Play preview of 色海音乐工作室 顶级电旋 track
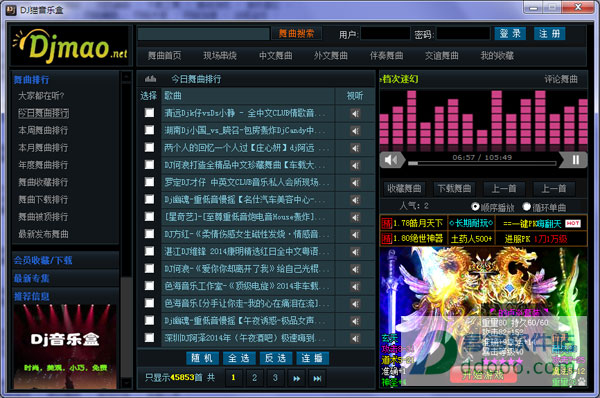Viewport: 600px width, 398px height. point(355,286)
